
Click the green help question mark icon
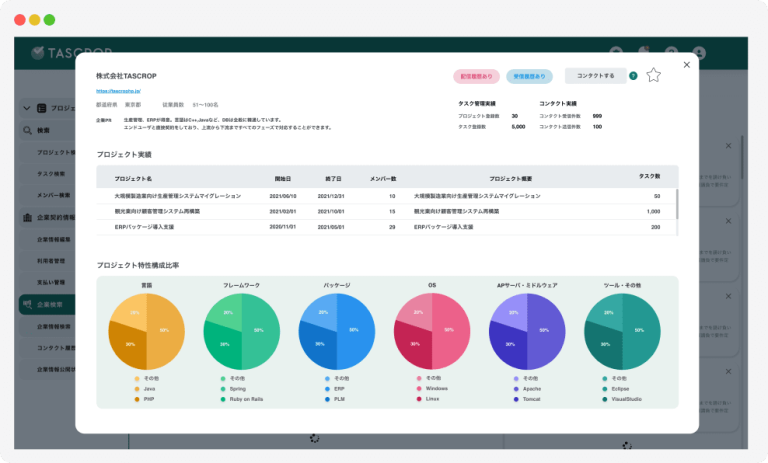pyautogui.click(x=633, y=76)
